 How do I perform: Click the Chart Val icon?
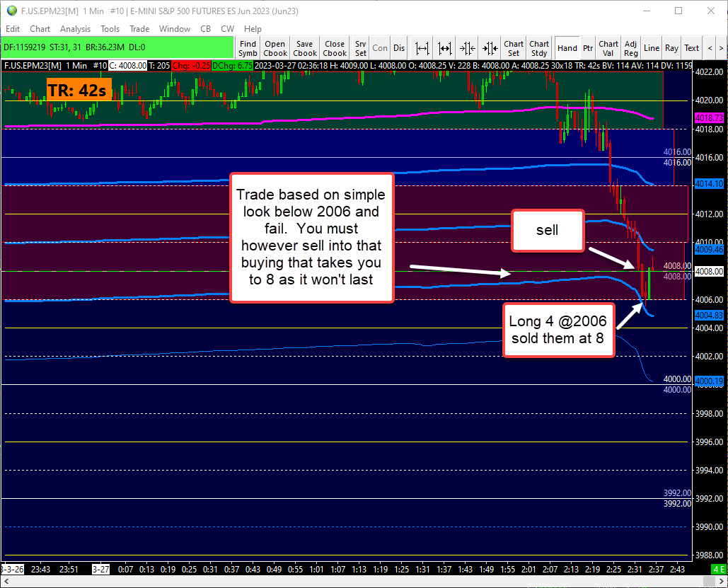point(608,47)
